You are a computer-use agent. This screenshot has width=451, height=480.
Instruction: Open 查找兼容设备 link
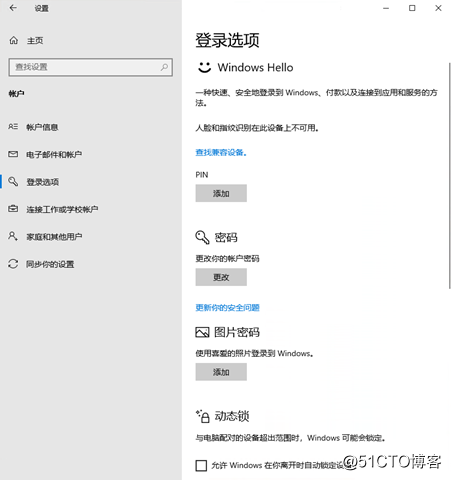[221, 152]
